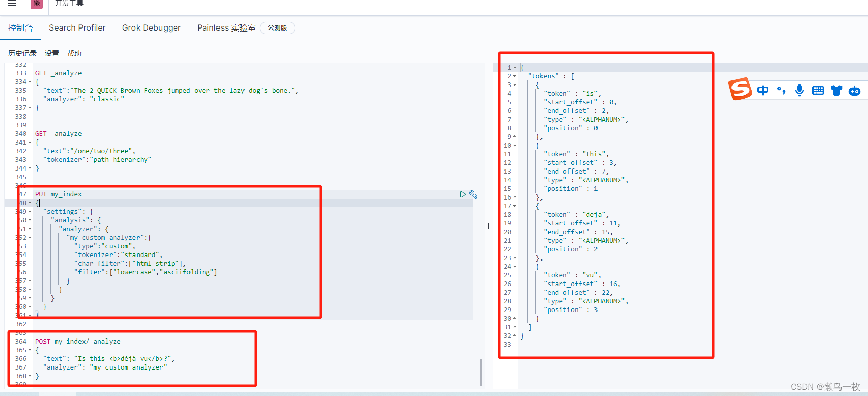
Task: Collapse output token object at line 17
Action: click(x=514, y=206)
